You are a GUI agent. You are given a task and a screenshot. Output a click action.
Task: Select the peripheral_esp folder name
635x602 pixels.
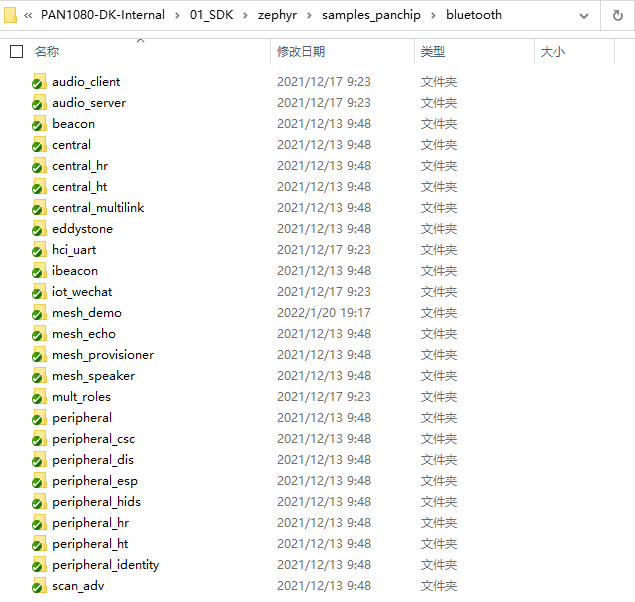click(95, 481)
